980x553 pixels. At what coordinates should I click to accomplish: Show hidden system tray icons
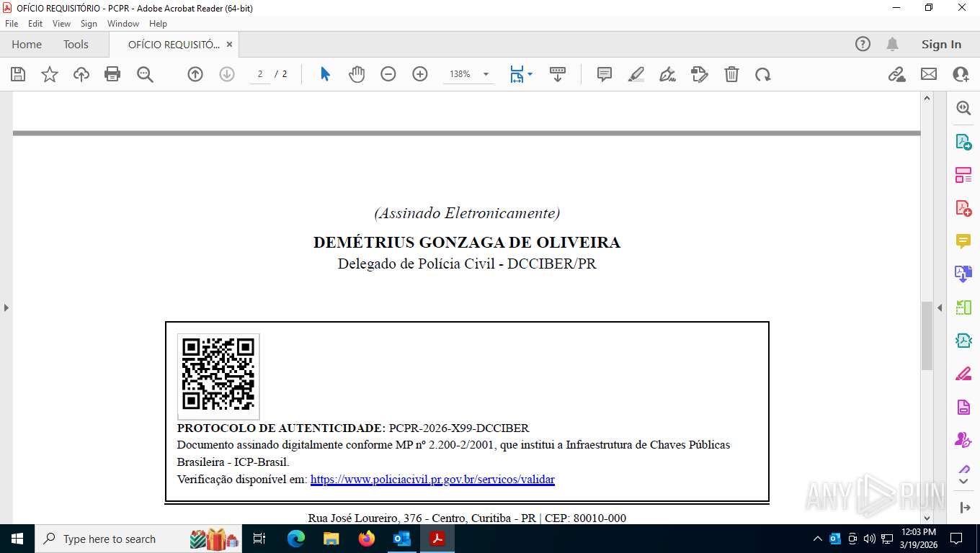(x=817, y=539)
